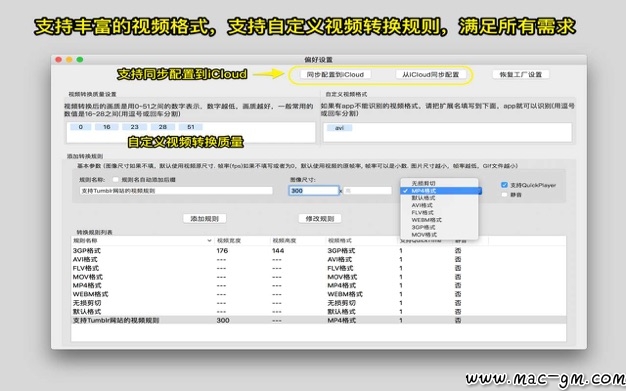This screenshot has height=391, width=626.
Task: Click the 恢复工厂设置 button
Action: (x=521, y=74)
